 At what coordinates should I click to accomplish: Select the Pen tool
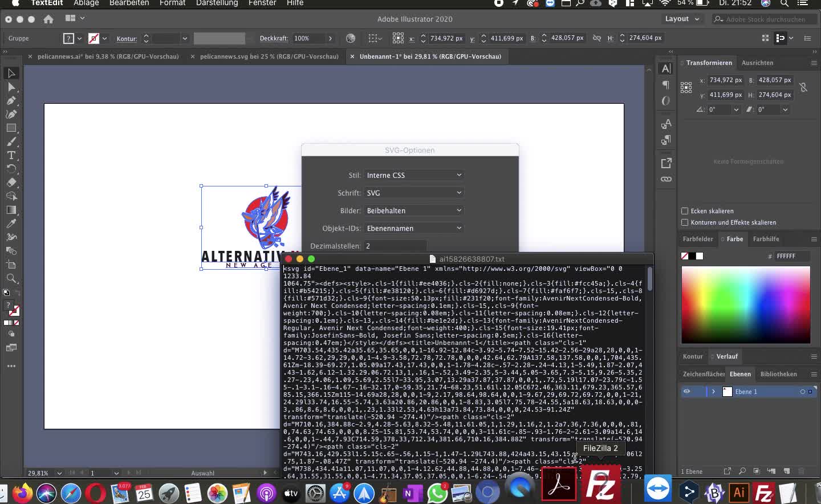tap(11, 100)
